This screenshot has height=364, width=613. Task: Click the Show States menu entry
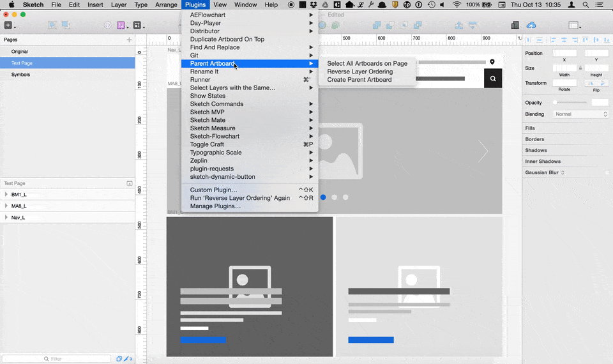click(x=250, y=96)
